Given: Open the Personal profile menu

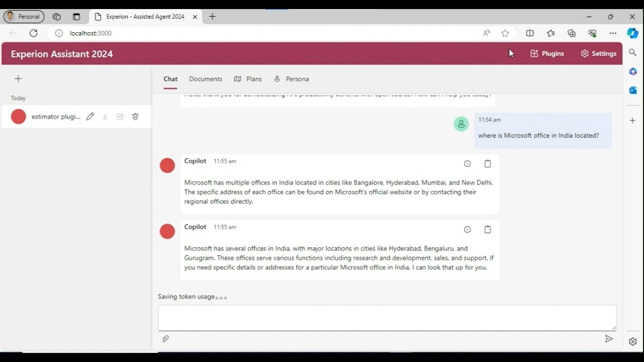Looking at the screenshot, I should 24,17.
